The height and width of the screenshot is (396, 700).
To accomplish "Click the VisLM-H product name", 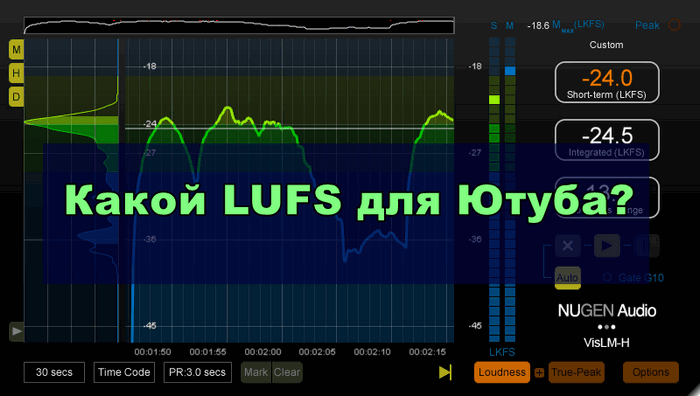I will (x=606, y=343).
